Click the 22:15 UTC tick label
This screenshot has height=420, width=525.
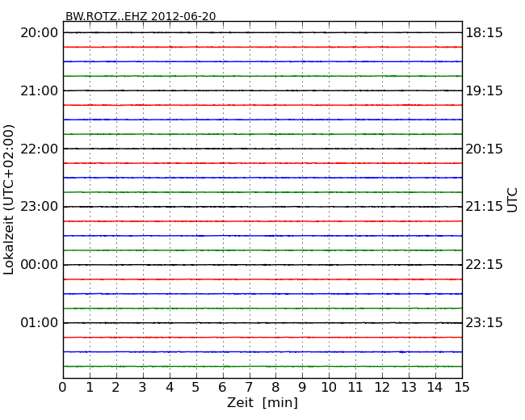point(484,265)
